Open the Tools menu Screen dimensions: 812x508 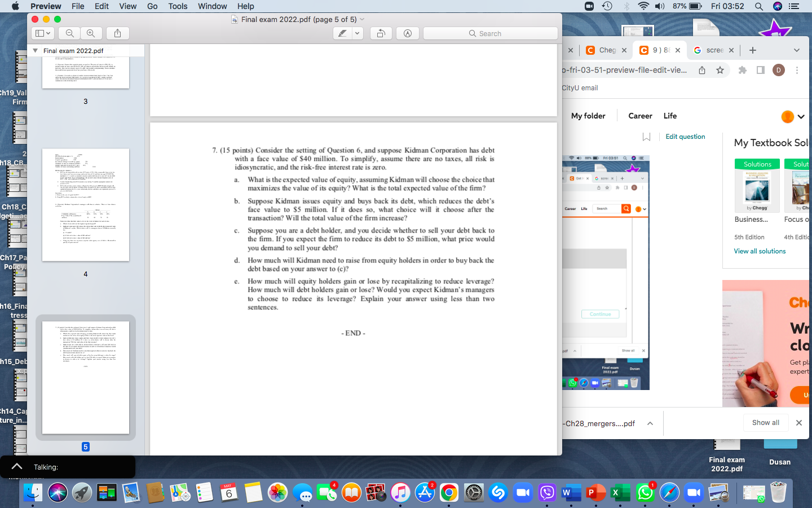point(178,6)
